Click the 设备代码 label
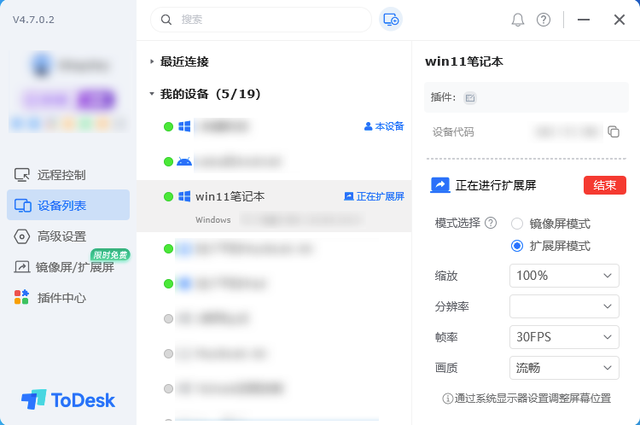640x425 pixels. click(x=453, y=132)
